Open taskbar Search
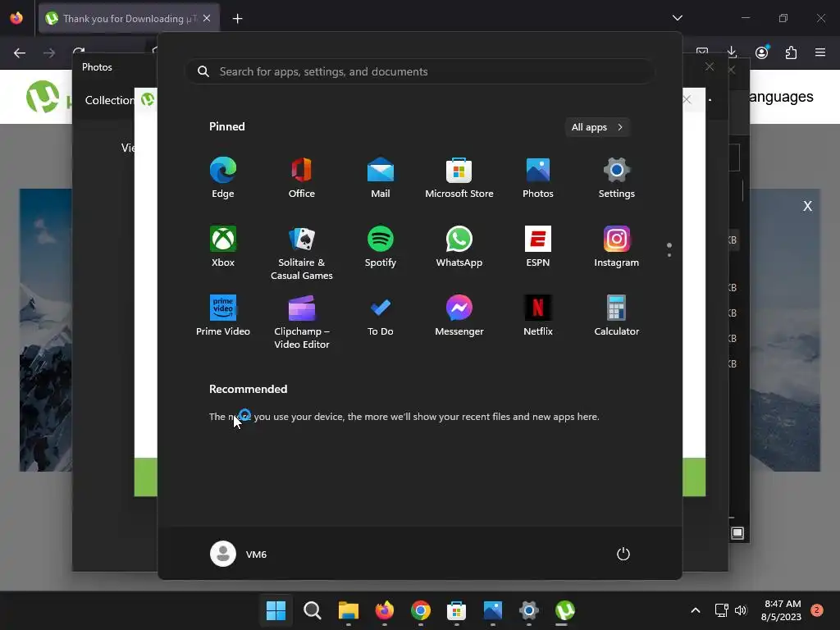Image resolution: width=840 pixels, height=630 pixels. click(313, 610)
